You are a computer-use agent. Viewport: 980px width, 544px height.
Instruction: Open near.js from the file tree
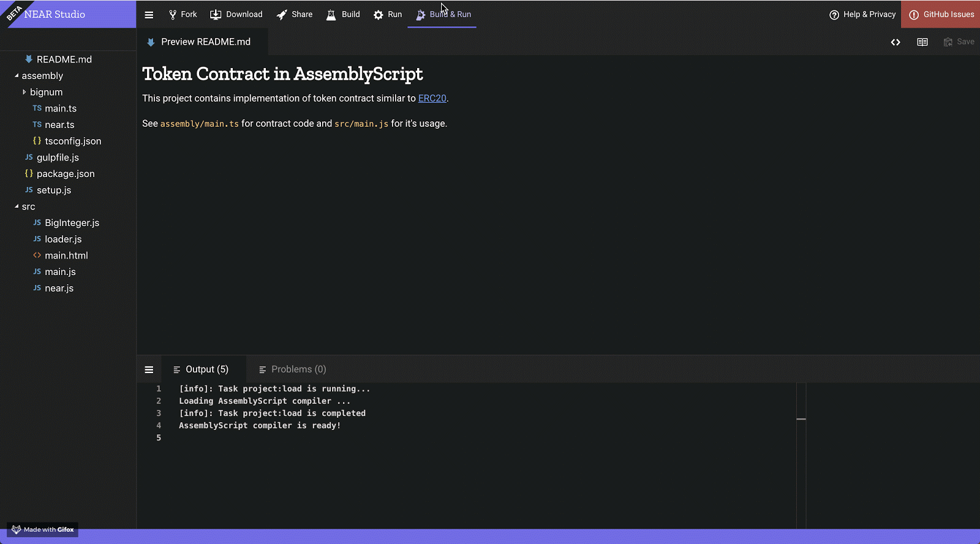(x=59, y=288)
